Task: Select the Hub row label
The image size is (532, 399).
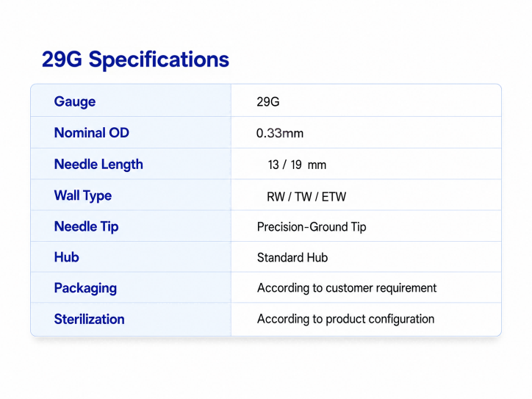Action: [x=66, y=257]
